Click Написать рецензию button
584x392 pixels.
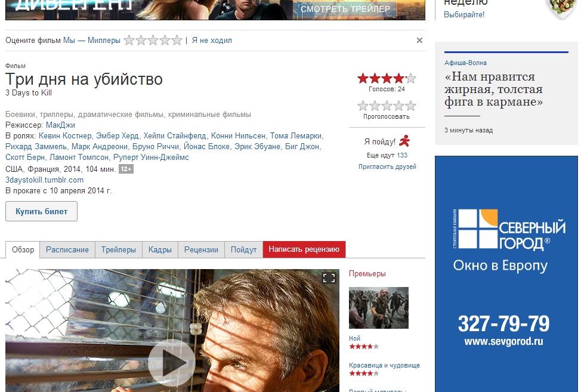[x=304, y=249]
